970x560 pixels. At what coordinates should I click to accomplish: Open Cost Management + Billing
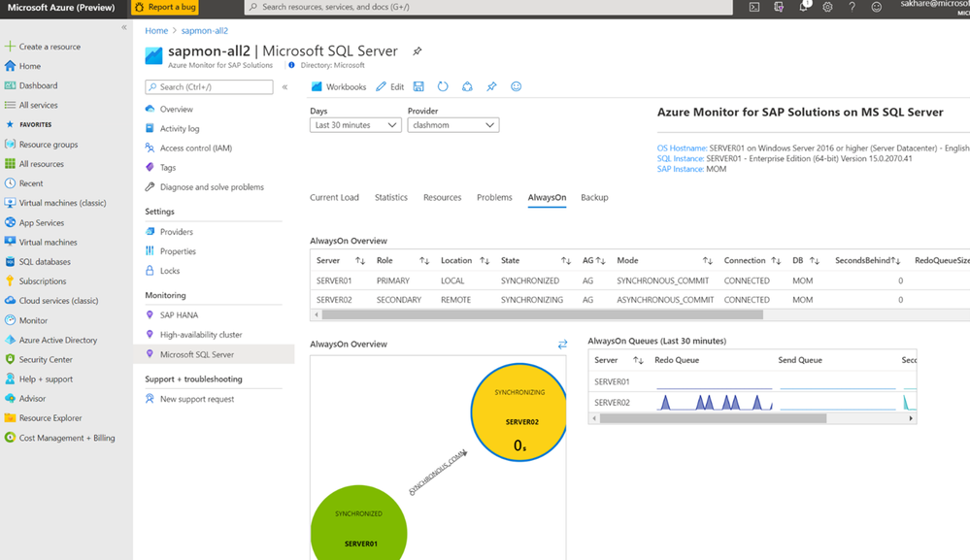click(66, 438)
